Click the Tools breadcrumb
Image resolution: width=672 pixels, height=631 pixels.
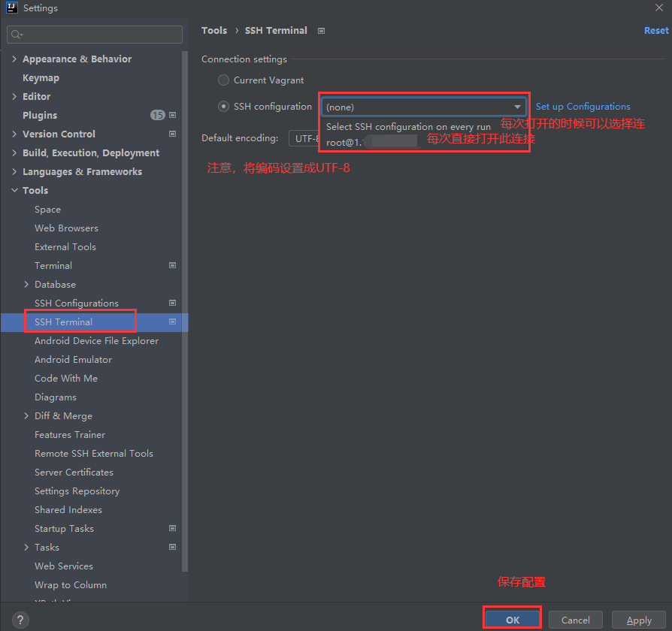coord(214,30)
